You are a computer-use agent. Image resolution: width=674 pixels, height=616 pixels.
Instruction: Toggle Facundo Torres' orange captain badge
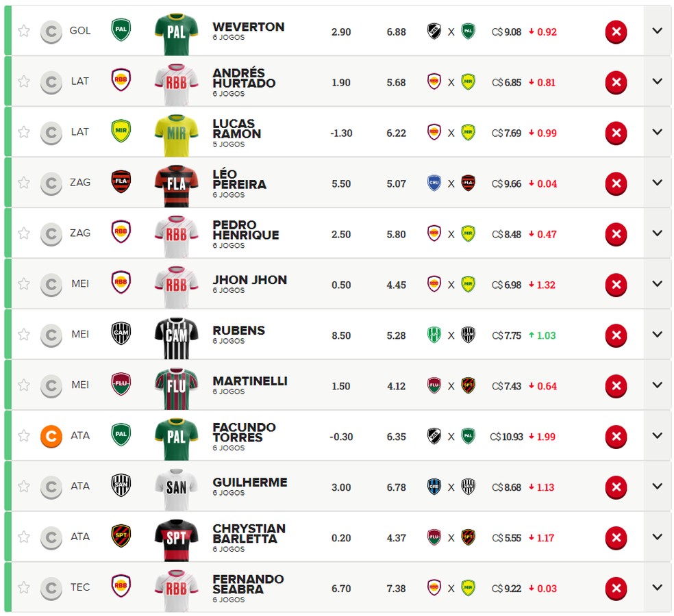point(51,437)
